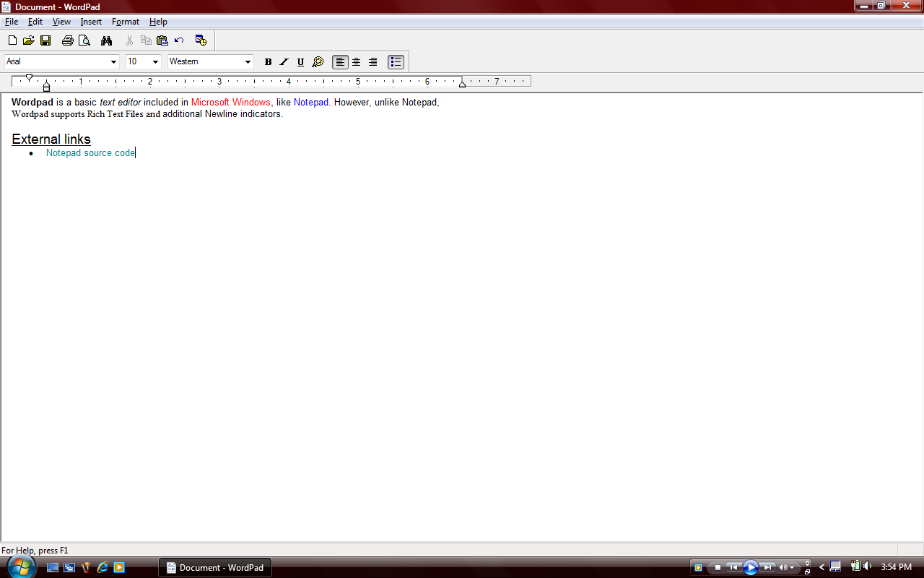Toggle Underline formatting
The image size is (924, 578).
[301, 62]
